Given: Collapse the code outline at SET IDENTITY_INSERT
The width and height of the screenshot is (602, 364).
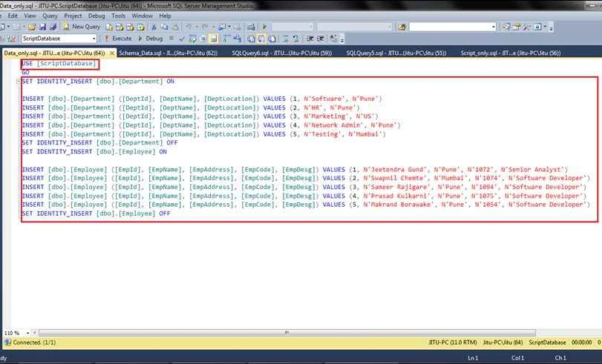Looking at the screenshot, I should 18,82.
